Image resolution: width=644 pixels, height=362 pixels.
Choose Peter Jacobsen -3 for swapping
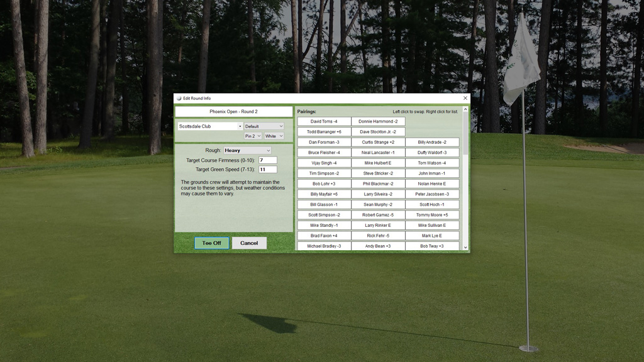coord(432,194)
